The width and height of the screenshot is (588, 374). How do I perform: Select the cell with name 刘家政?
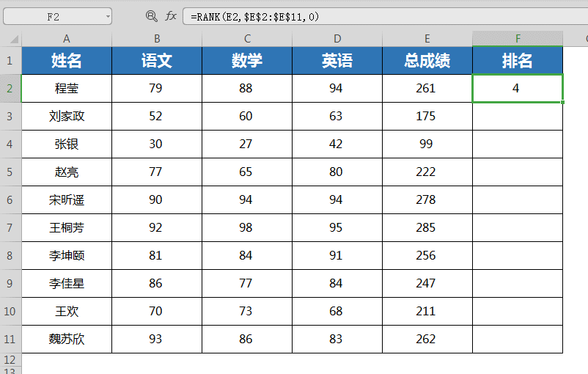[x=67, y=117]
